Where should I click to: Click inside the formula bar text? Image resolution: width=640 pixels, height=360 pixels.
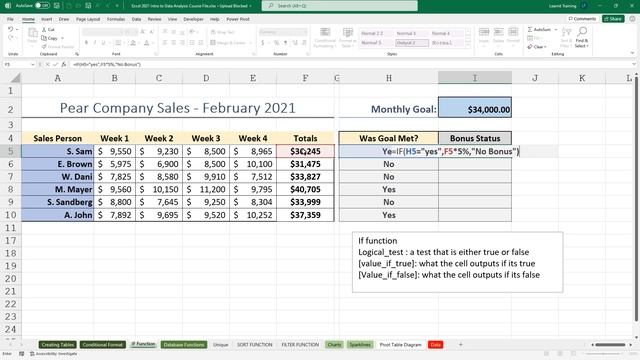(107, 64)
